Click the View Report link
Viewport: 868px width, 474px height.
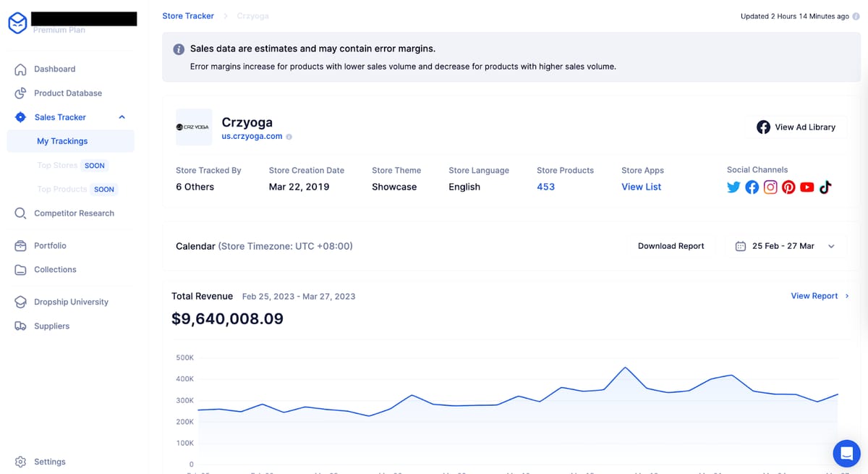[x=820, y=296]
